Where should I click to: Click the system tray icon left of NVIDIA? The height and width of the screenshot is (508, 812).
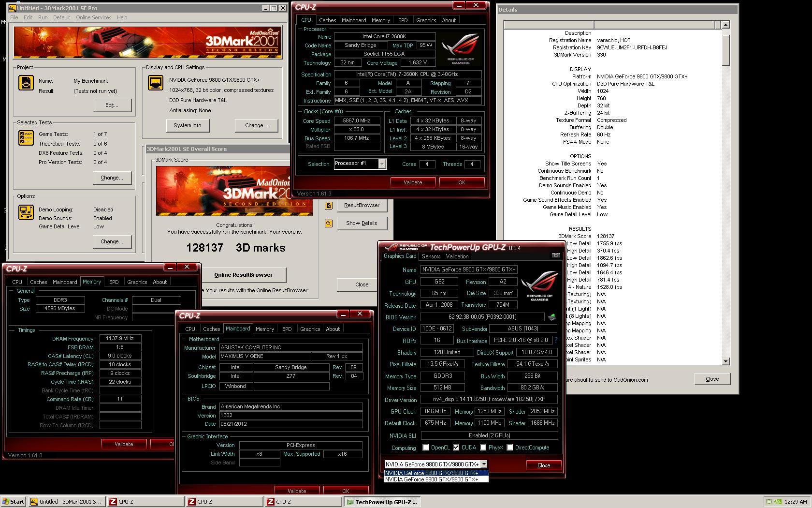point(770,502)
